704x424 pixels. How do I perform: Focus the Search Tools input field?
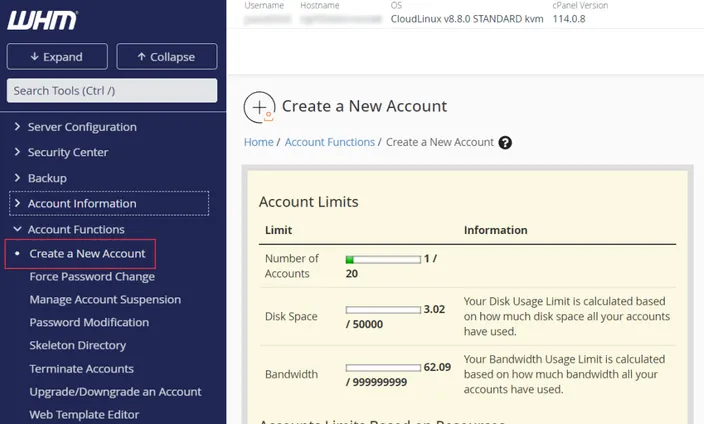pos(112,91)
